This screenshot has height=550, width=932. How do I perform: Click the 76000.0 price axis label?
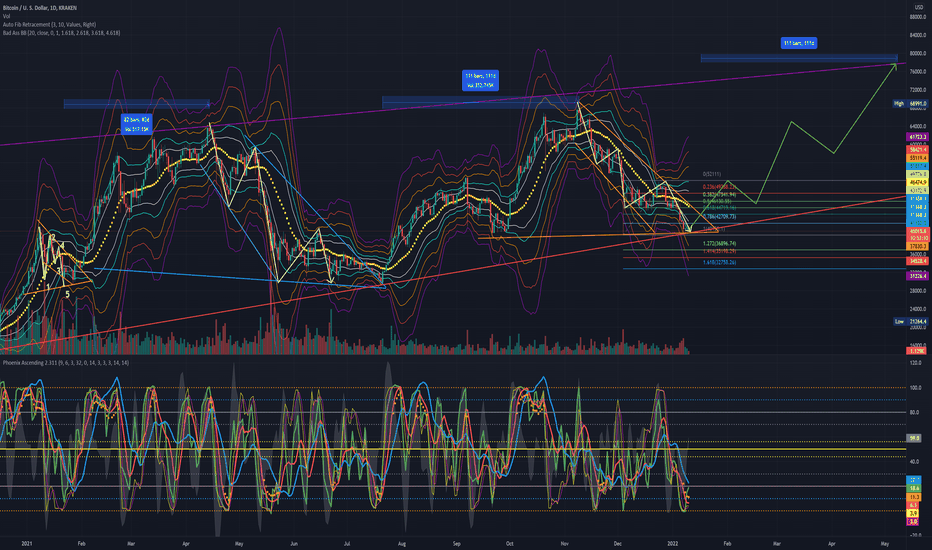(x=918, y=72)
